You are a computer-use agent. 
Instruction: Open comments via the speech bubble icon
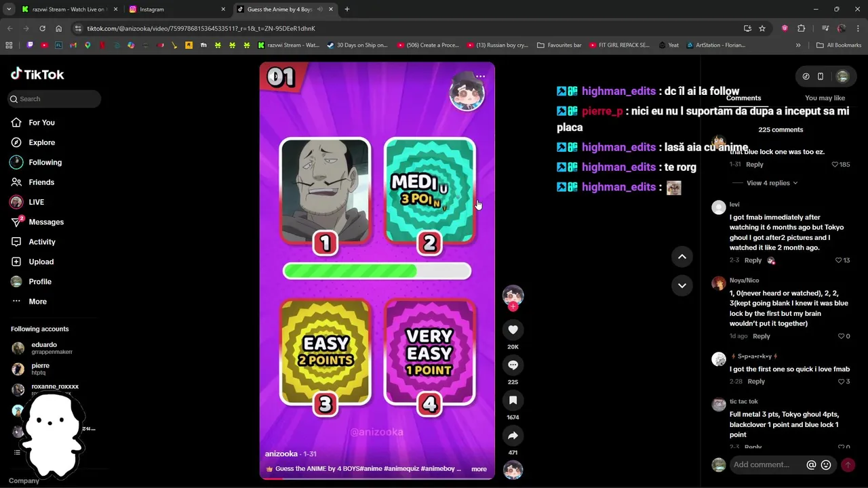(513, 365)
